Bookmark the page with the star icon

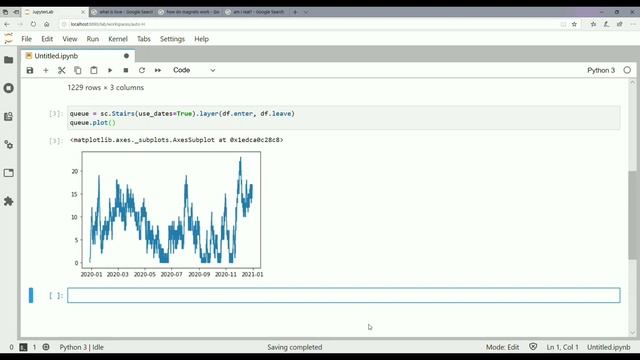click(x=574, y=24)
